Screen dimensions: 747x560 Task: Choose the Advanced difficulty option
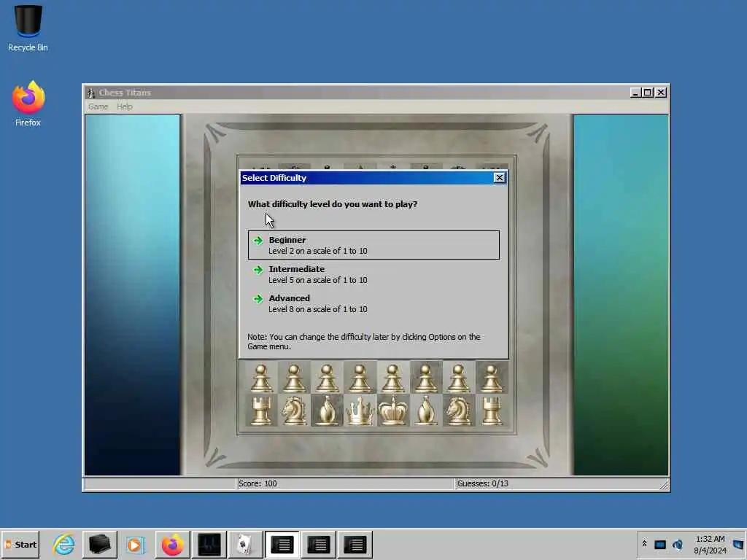373,303
